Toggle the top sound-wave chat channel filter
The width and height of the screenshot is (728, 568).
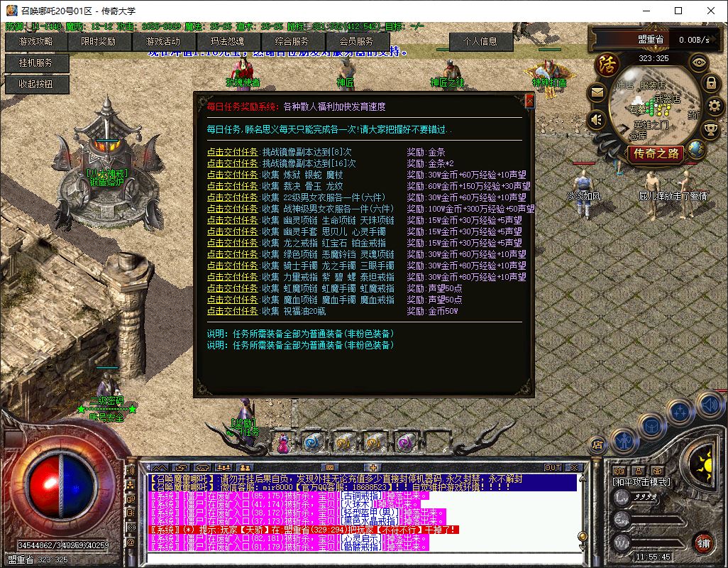pos(131,470)
